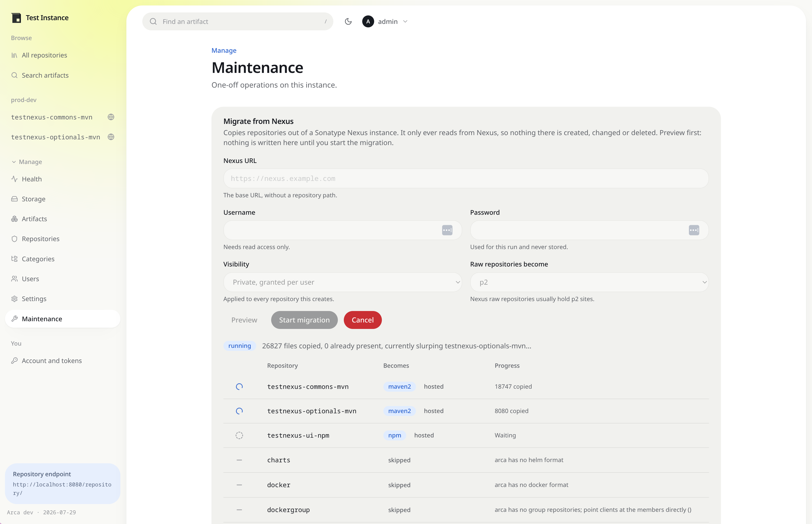Click the Repository endpoint URL text

click(x=62, y=489)
